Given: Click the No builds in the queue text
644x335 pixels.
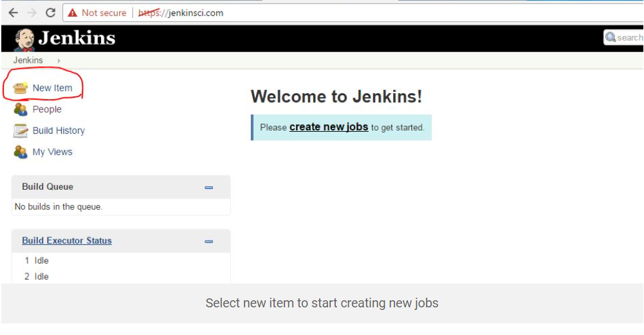Looking at the screenshot, I should point(59,206).
